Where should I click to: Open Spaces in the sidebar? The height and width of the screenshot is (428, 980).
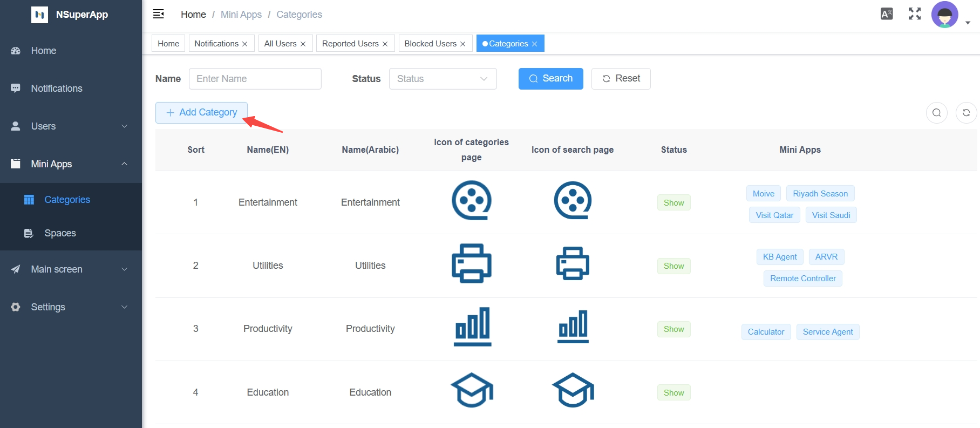60,233
